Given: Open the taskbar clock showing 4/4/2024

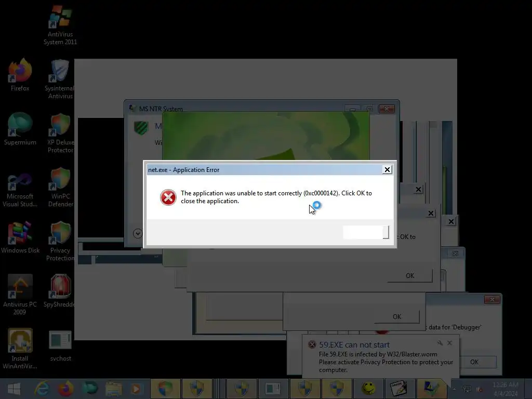Looking at the screenshot, I should click(x=506, y=389).
